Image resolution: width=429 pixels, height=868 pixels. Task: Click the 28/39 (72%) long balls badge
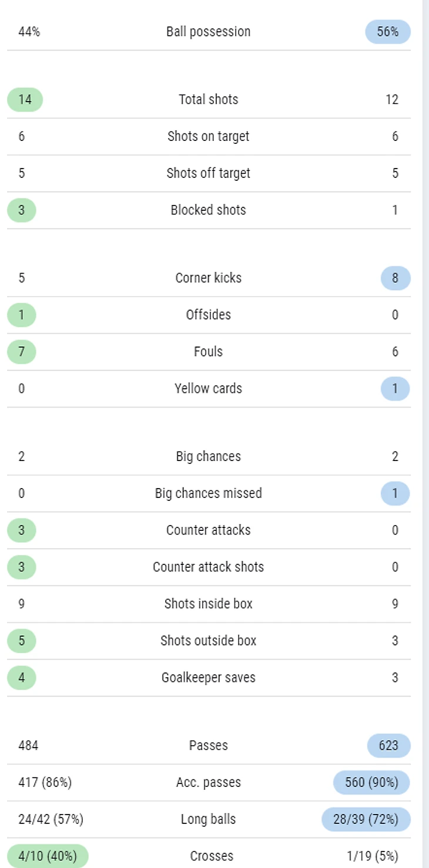click(366, 819)
